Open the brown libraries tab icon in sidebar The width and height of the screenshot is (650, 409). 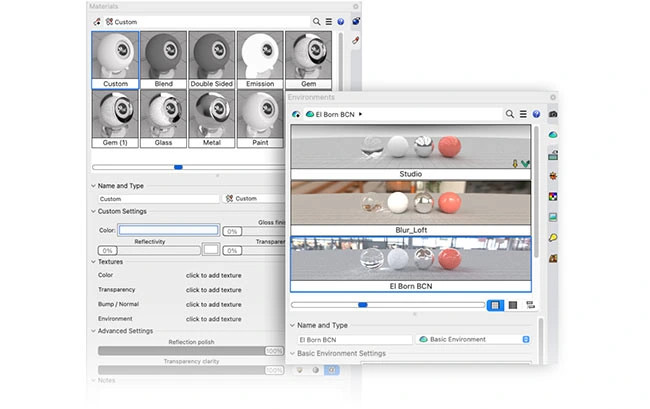[553, 258]
